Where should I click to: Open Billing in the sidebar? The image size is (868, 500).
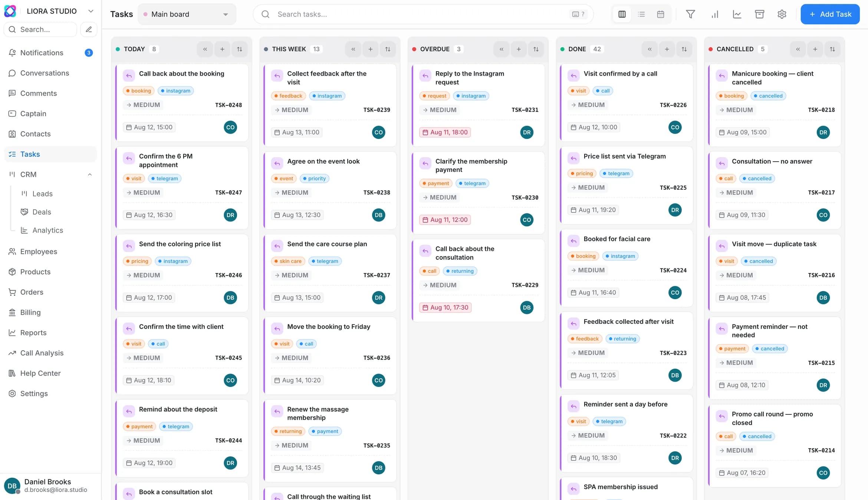point(50,312)
